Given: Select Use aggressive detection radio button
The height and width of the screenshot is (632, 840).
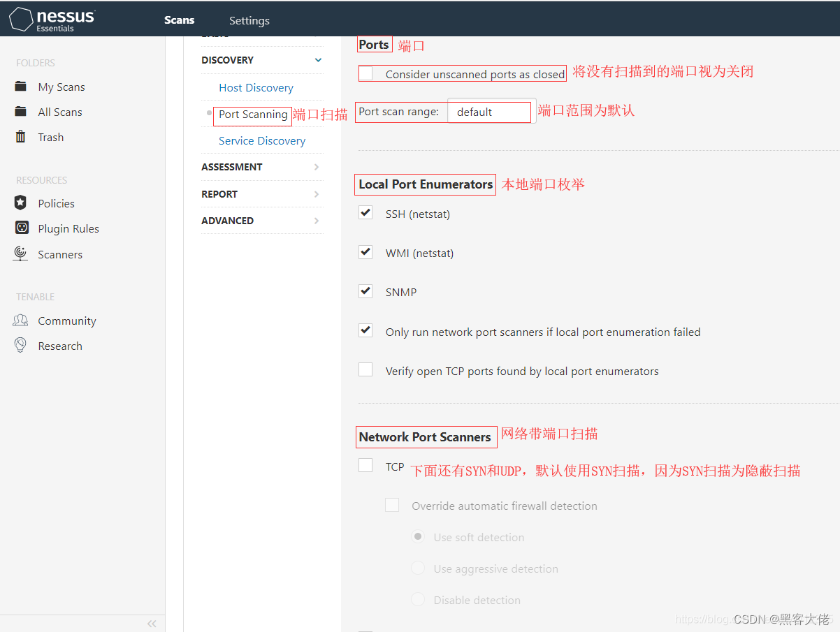Looking at the screenshot, I should click(418, 568).
